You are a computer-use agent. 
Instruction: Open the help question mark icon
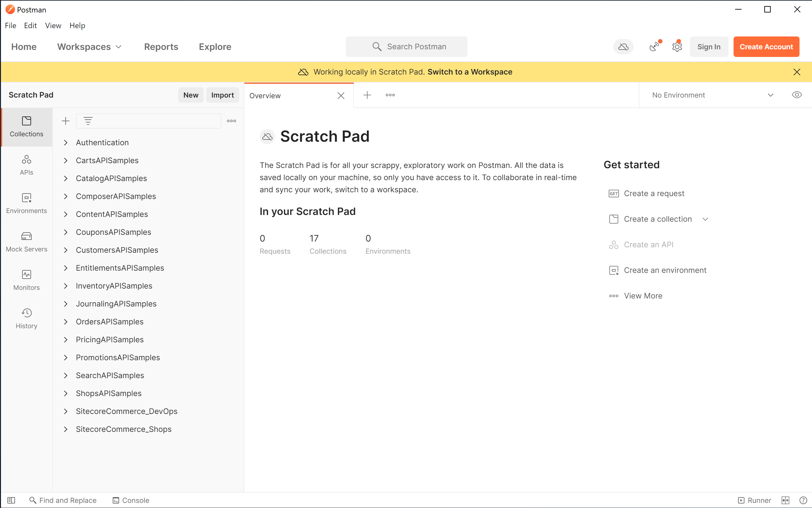click(803, 500)
